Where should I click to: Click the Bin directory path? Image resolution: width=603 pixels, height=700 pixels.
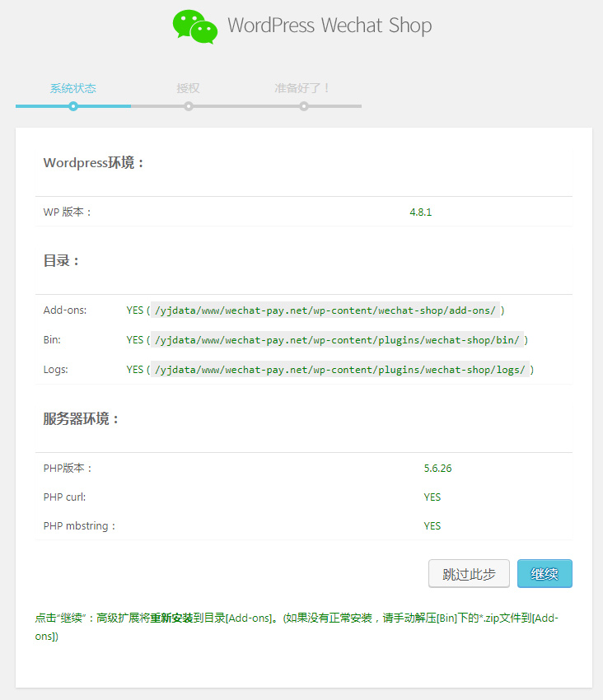click(337, 340)
